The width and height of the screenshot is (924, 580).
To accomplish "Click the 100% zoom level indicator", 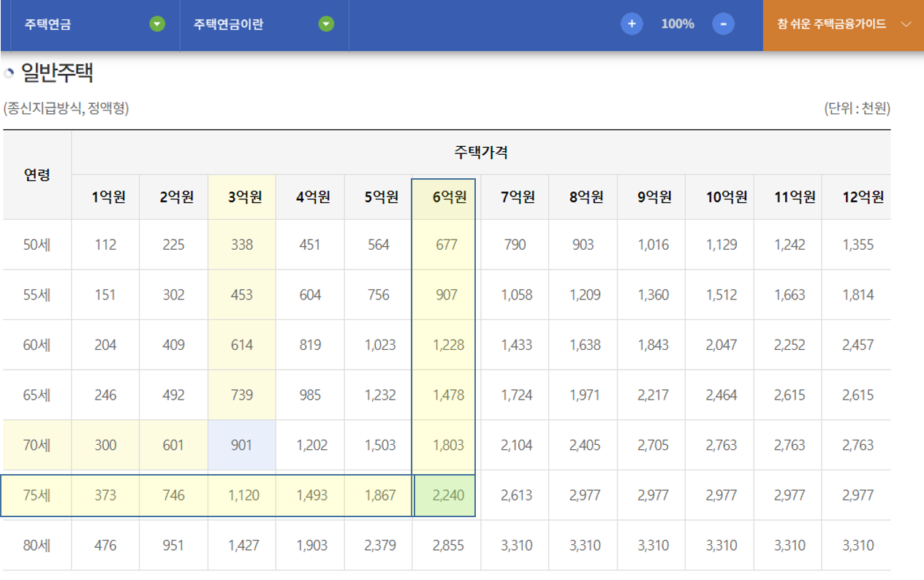I will (676, 23).
